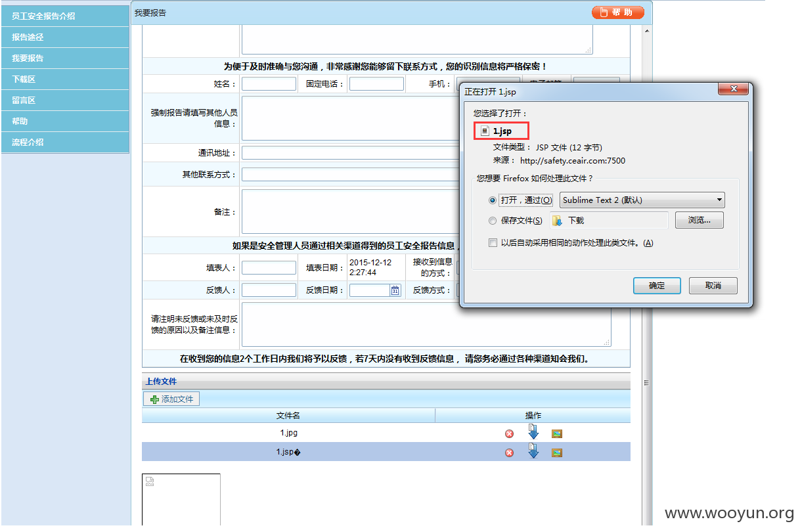The width and height of the screenshot is (800, 532).
Task: Download the 1.jpg file
Action: 533,432
